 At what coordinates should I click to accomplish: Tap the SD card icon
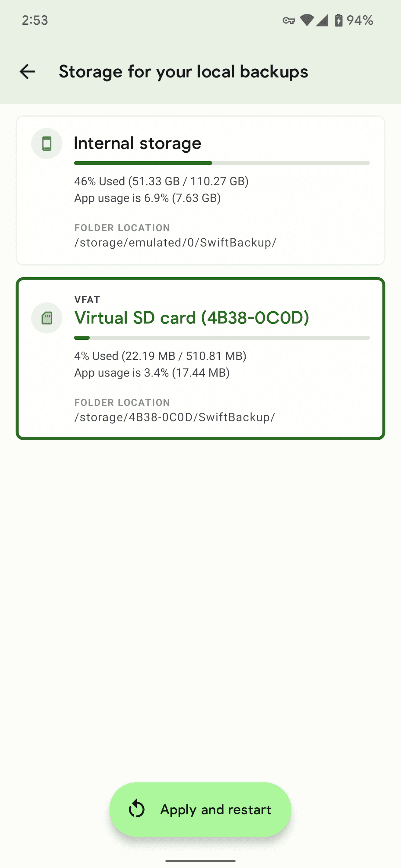click(46, 318)
